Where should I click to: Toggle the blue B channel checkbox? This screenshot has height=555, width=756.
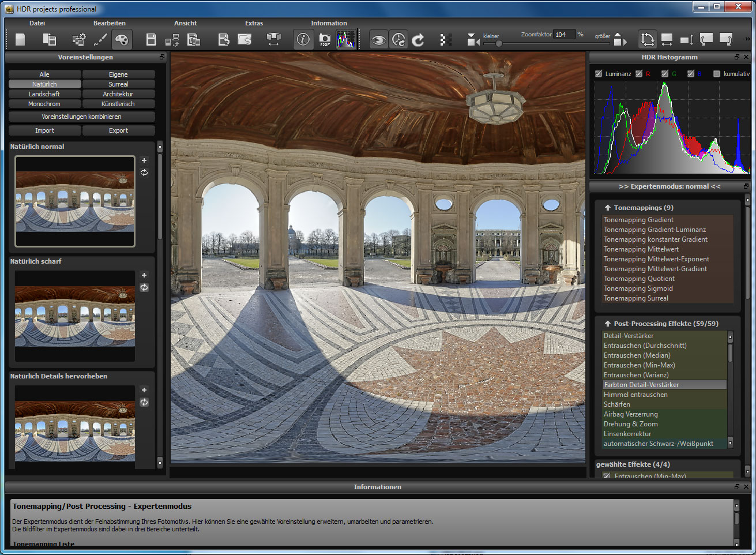click(691, 74)
